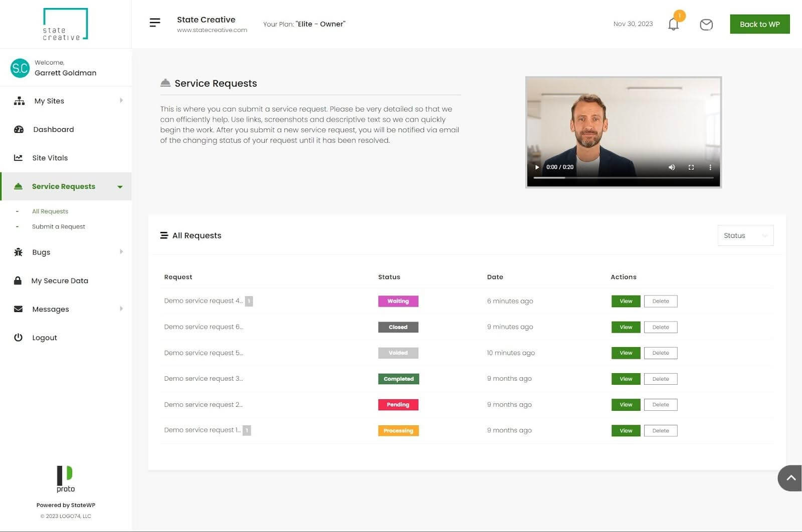Click the Site Vitals chart icon
This screenshot has height=532, width=802.
(19, 157)
